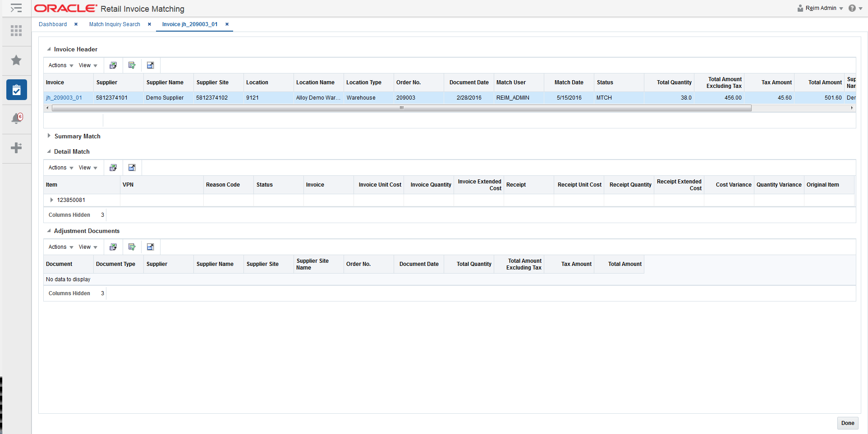Open the Favorites star in the sidebar

(16, 60)
